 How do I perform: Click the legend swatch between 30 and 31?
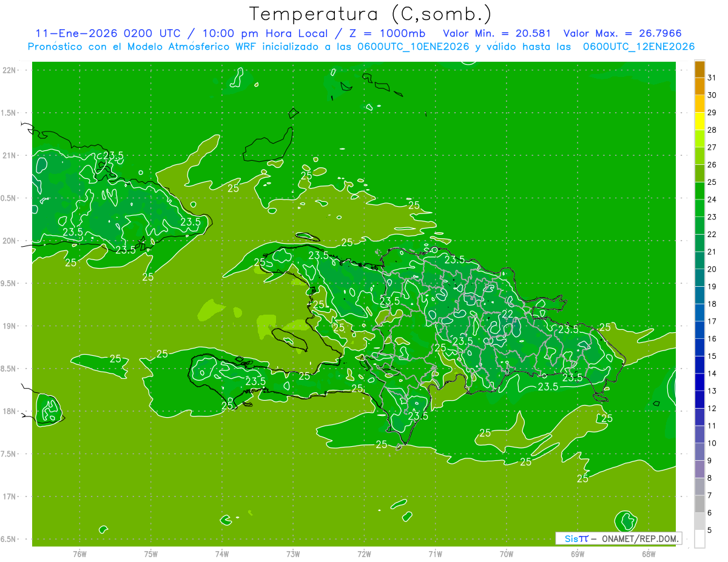coord(699,86)
